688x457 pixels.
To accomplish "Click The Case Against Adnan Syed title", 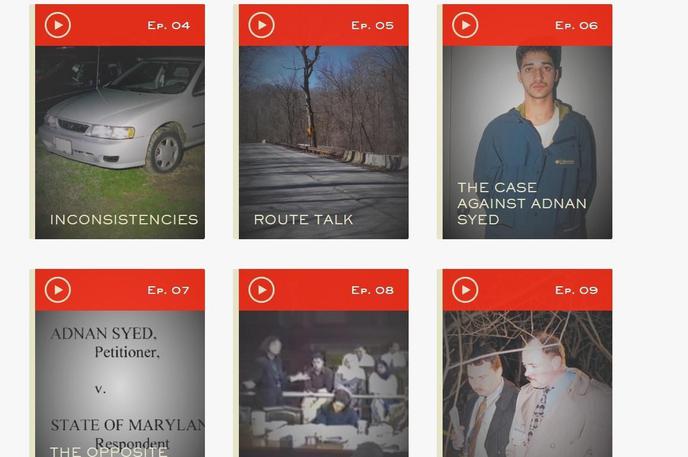I will pyautogui.click(x=522, y=204).
